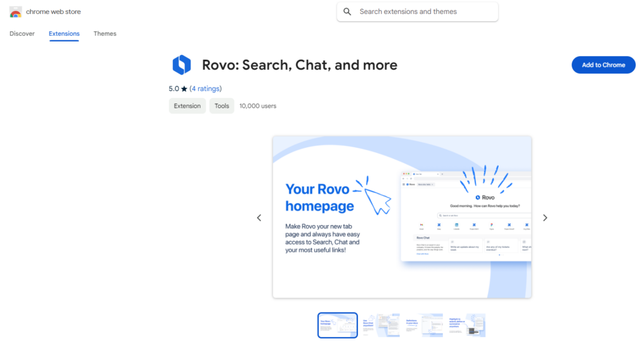Viewport: 644px width, 358px height.
Task: Click the large Your Rovo homepage preview image
Action: pos(402,218)
